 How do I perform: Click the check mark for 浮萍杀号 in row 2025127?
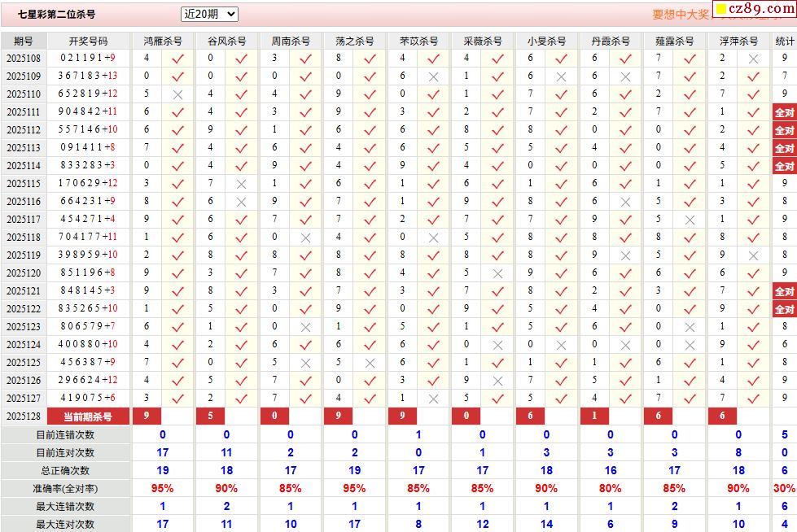(754, 399)
